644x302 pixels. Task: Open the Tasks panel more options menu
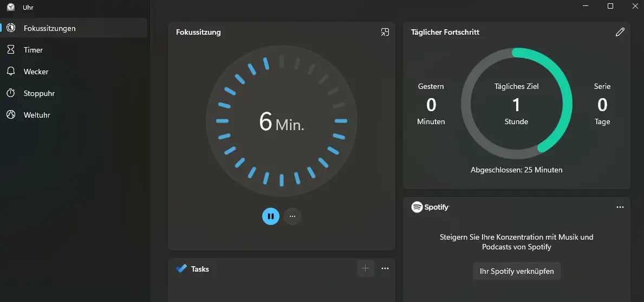pyautogui.click(x=385, y=269)
